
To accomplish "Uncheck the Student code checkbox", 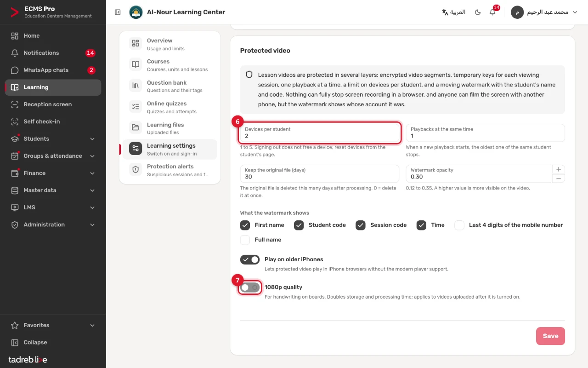I will 299,225.
